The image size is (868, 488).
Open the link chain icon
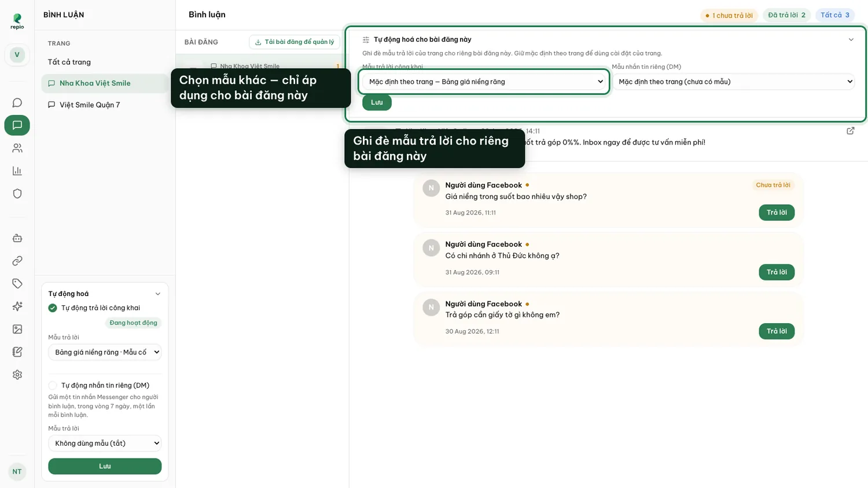pos(17,261)
